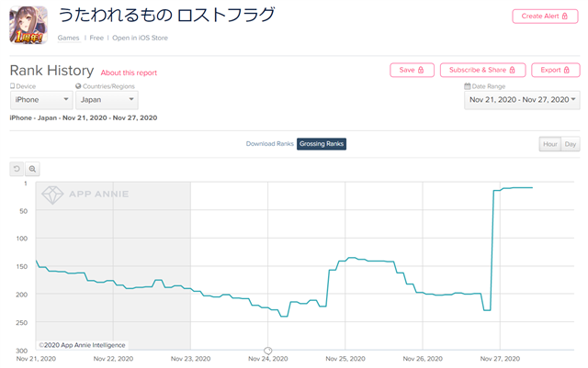
Task: Click the lock icon on Subscribe & Share
Action: coord(513,70)
